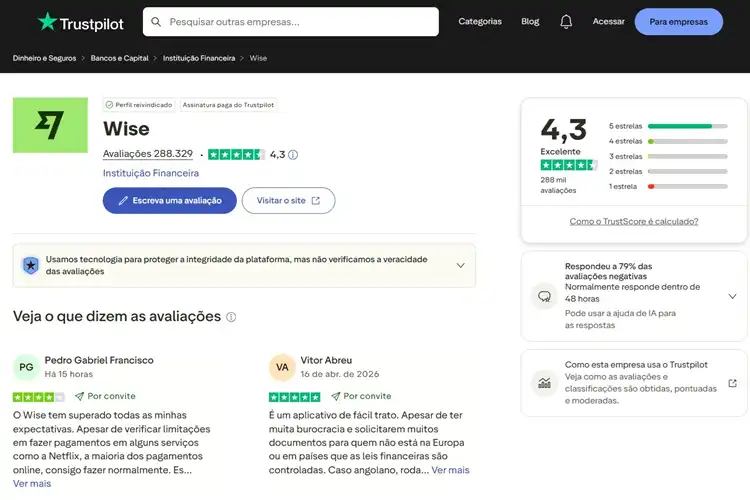Click Escreva uma avaliação button

tap(170, 200)
